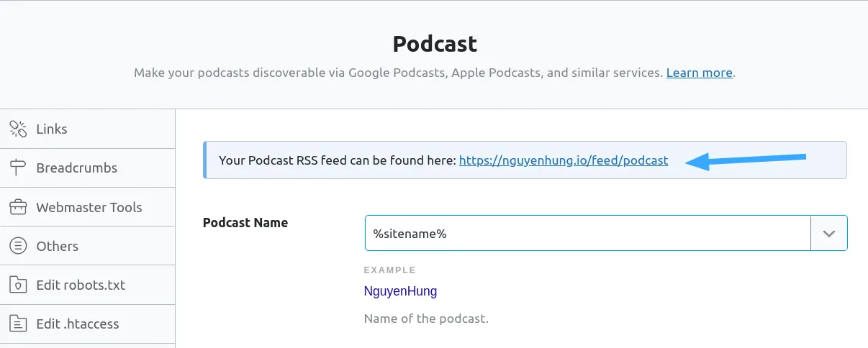Focus the Podcast Name %sitename% field

click(588, 233)
